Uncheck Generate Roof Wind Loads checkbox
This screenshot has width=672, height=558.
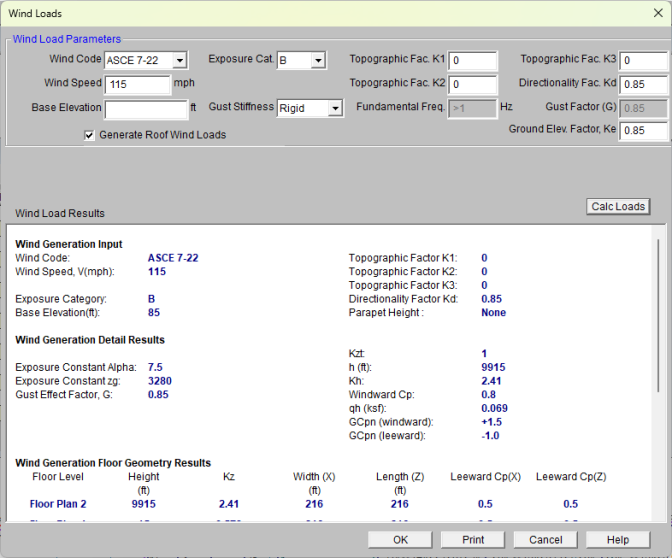90,135
